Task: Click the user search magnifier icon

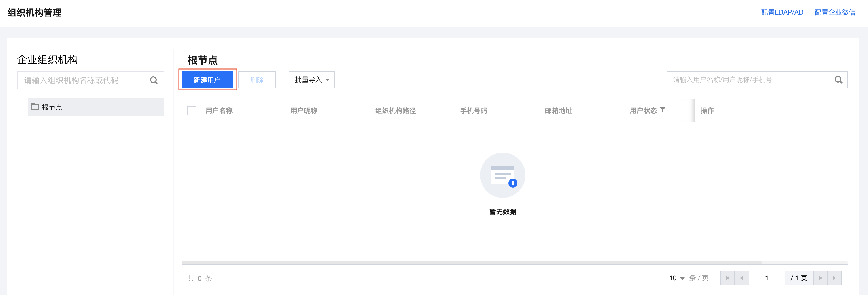Action: 838,80
